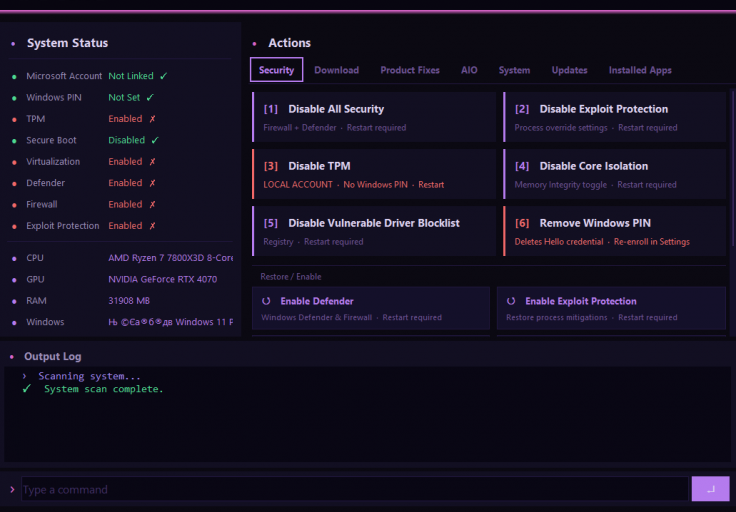Select the Installed Apps tab

coord(640,70)
